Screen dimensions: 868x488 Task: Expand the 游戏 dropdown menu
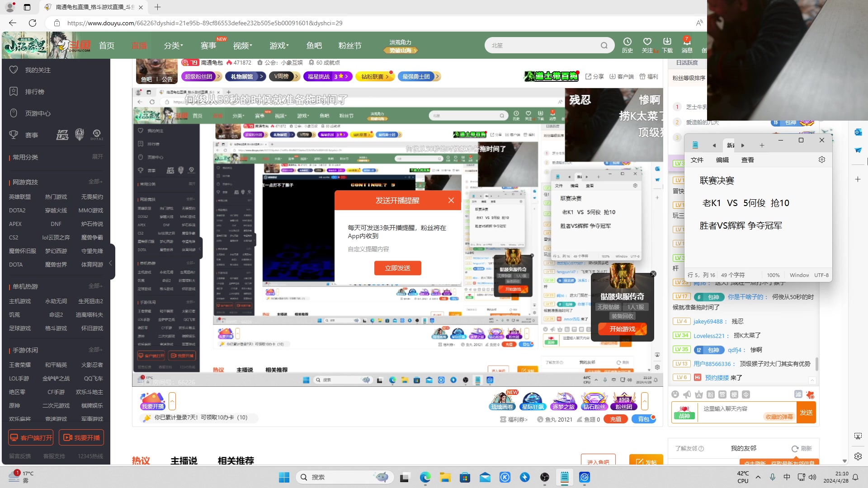point(279,45)
